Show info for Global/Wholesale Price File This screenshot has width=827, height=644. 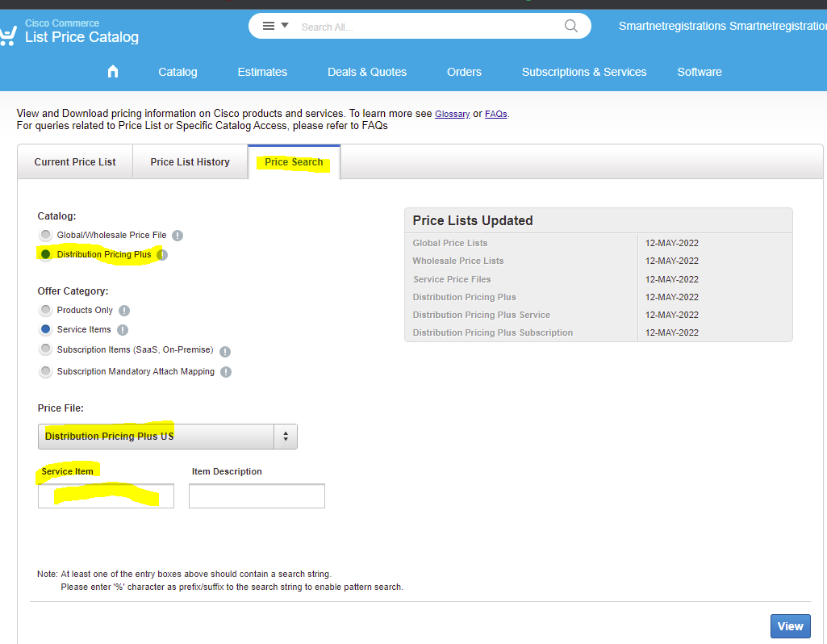(x=178, y=236)
